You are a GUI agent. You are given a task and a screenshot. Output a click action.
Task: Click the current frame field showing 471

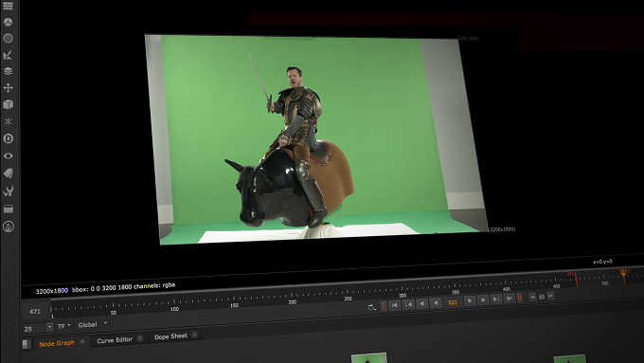(35, 312)
